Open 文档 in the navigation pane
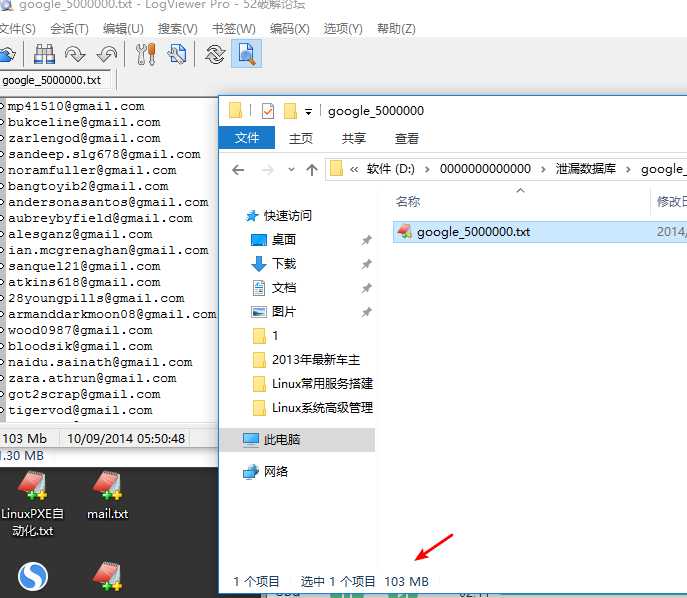This screenshot has width=687, height=598. [x=283, y=288]
